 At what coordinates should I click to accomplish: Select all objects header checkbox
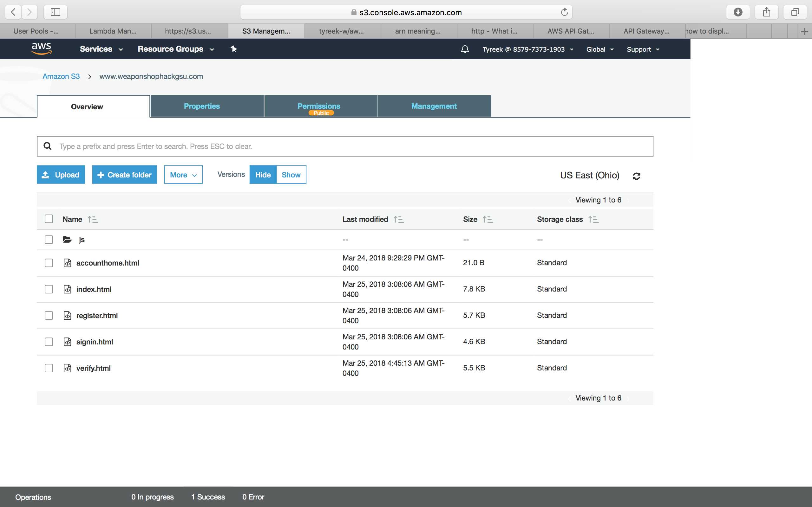click(49, 219)
